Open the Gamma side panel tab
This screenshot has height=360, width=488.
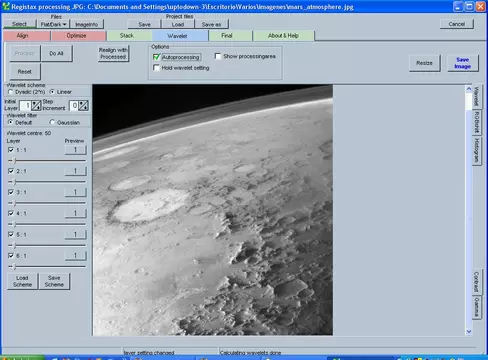click(476, 307)
